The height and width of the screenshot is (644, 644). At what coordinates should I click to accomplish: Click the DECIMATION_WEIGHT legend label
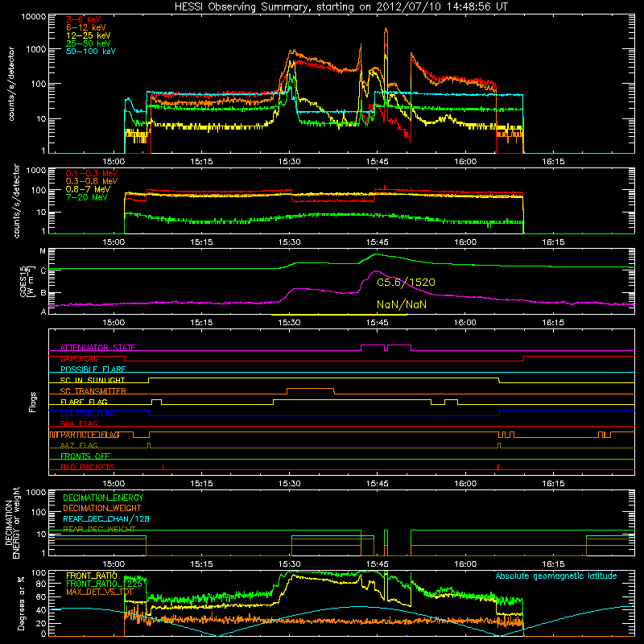(x=102, y=508)
